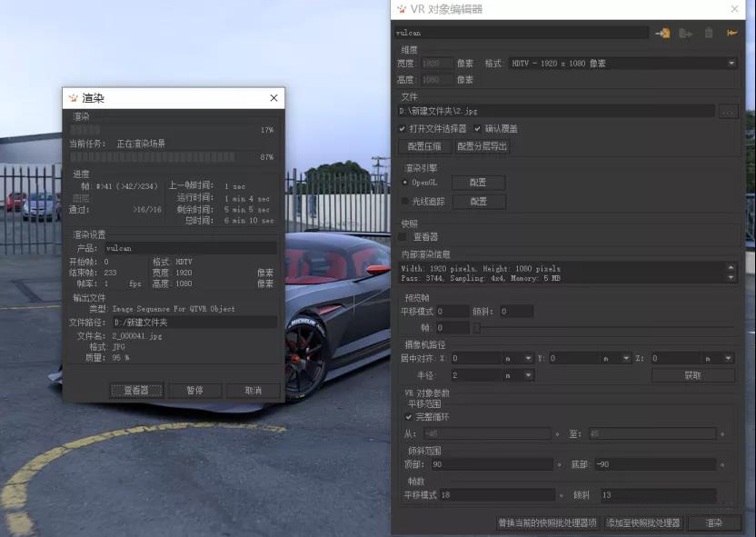Close the VR 对象编辑器 window
This screenshot has height=537, width=756.
click(x=734, y=9)
